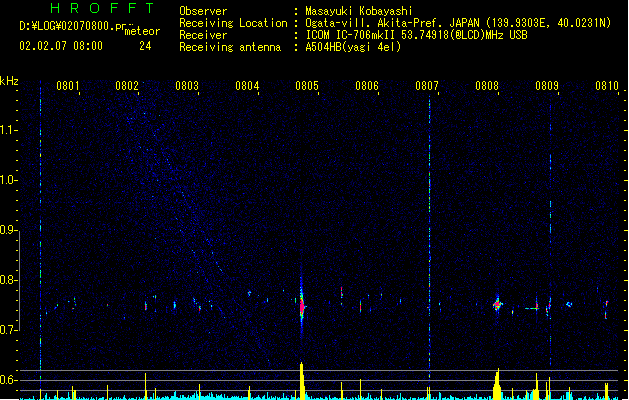Viewport: 629px width, 400px height.
Task: Click the 0.7 kHz axis label
Action: point(8,330)
